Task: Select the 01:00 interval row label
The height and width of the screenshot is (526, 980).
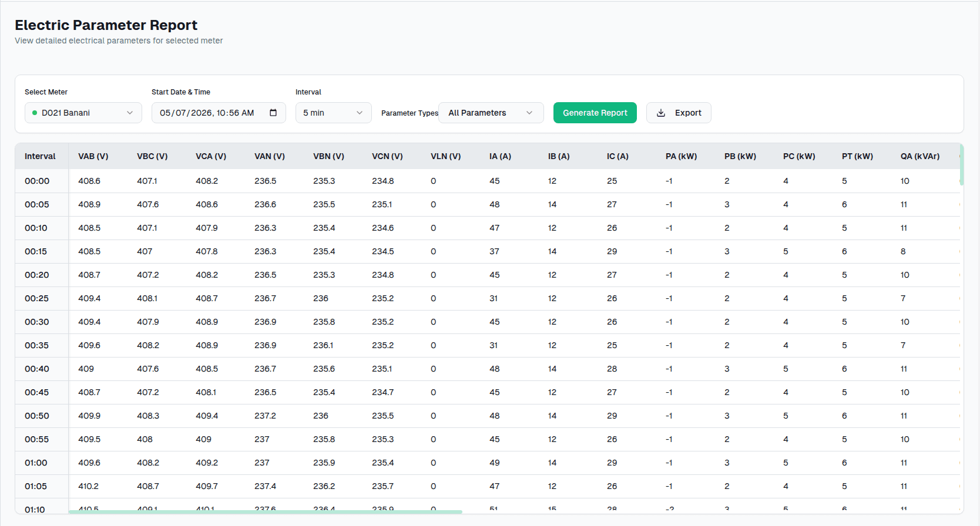Action: point(36,463)
